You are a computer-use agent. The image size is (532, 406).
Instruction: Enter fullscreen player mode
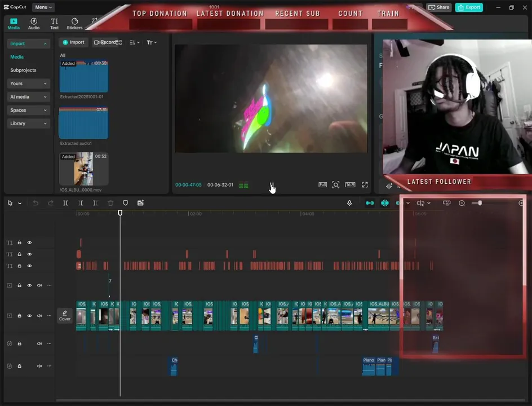[365, 184]
